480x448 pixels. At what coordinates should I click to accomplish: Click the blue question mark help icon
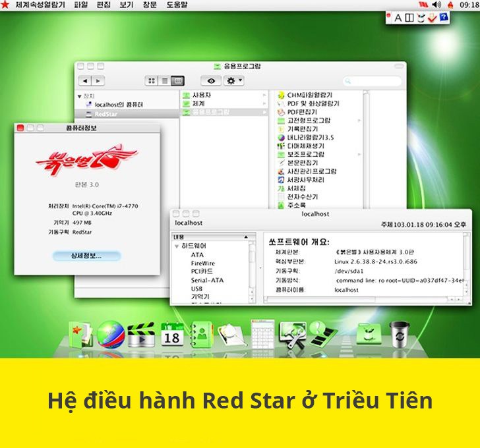coord(444,17)
